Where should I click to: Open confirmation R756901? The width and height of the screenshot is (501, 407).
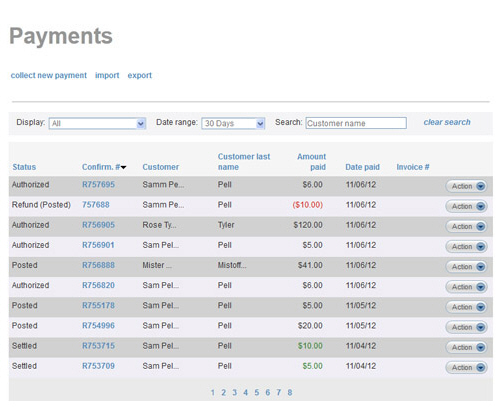[98, 245]
